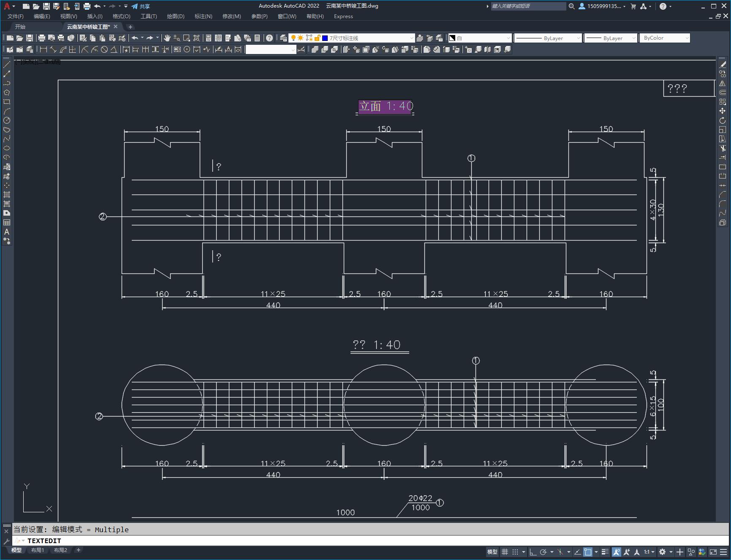The image size is (731, 560).
Task: Open the 修改(M) menu
Action: pos(231,16)
